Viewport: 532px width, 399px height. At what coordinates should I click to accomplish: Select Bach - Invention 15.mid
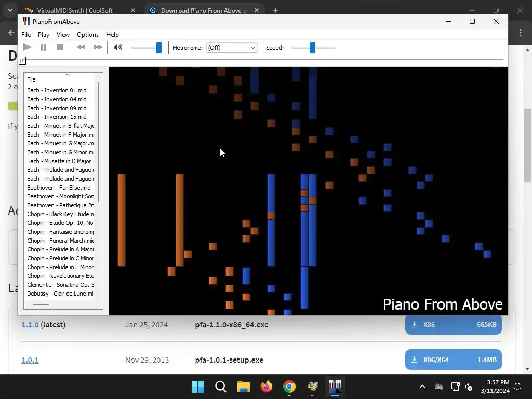(x=57, y=117)
